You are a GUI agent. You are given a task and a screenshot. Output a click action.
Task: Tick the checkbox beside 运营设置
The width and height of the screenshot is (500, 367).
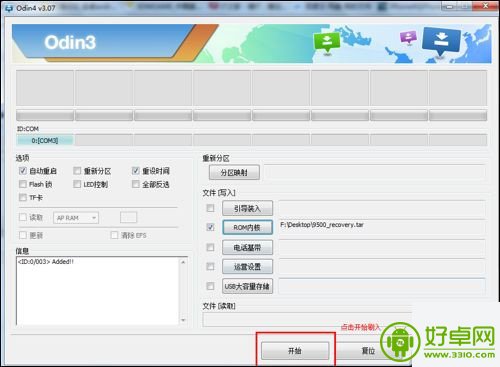210,266
